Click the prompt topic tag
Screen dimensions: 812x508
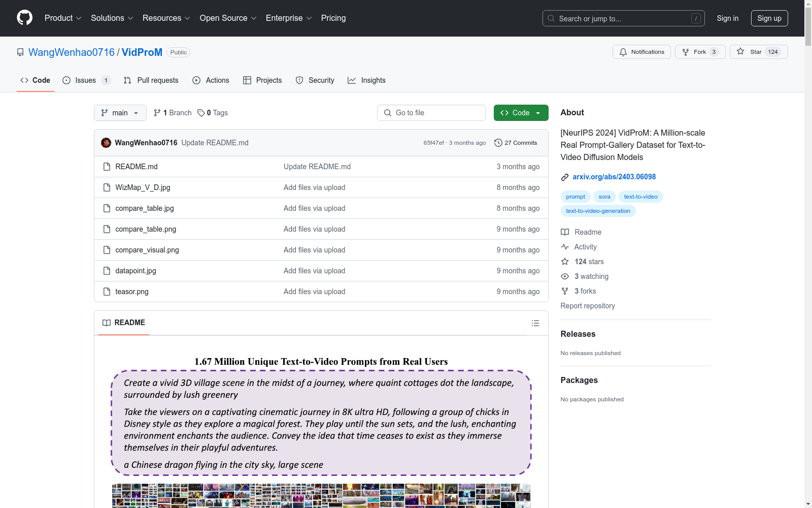click(x=576, y=197)
